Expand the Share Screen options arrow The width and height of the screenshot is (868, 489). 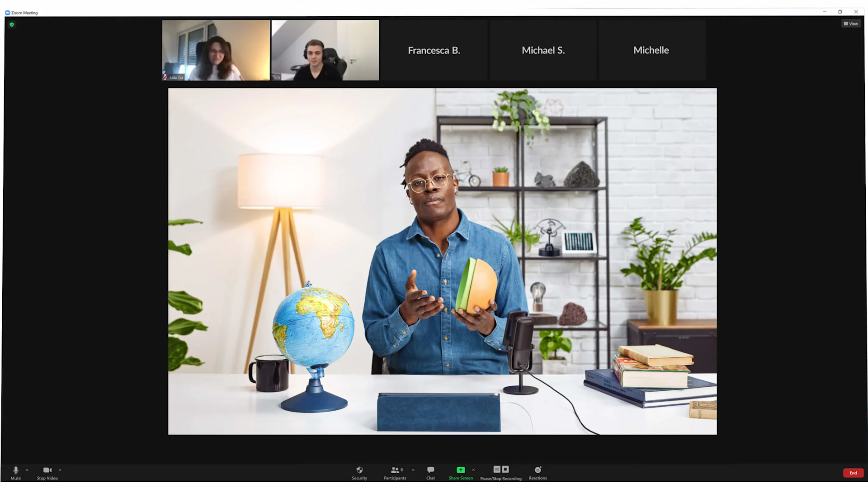pyautogui.click(x=473, y=470)
